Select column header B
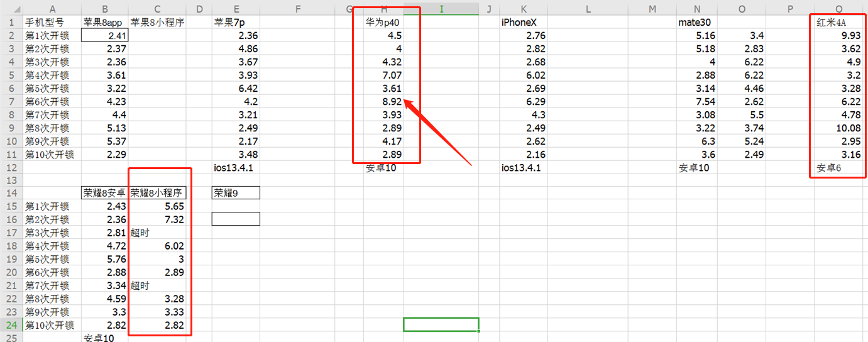This screenshot has width=868, height=342. pyautogui.click(x=105, y=9)
